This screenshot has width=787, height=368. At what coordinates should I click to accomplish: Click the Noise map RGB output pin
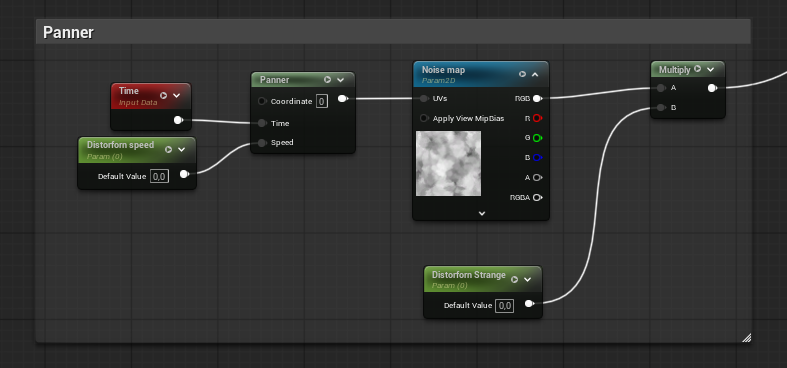point(537,98)
